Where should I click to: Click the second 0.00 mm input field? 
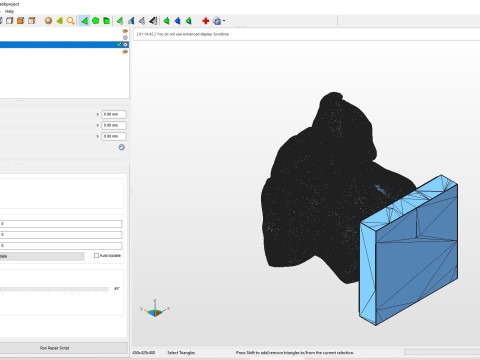[x=114, y=125]
